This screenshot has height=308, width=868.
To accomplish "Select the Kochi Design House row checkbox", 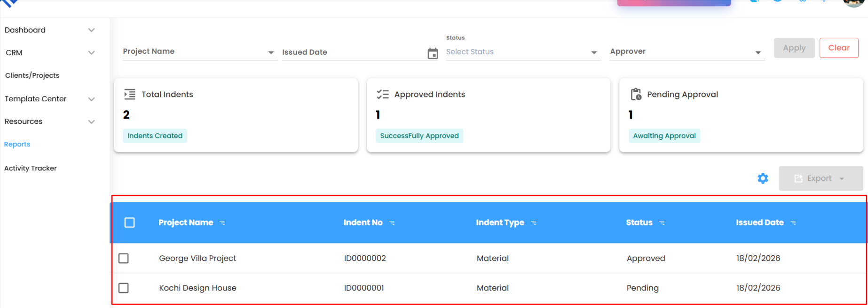I will pos(124,288).
